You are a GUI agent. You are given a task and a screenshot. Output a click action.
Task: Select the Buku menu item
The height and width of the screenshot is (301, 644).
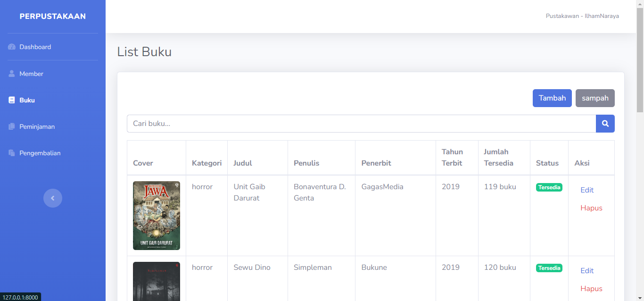[53, 100]
